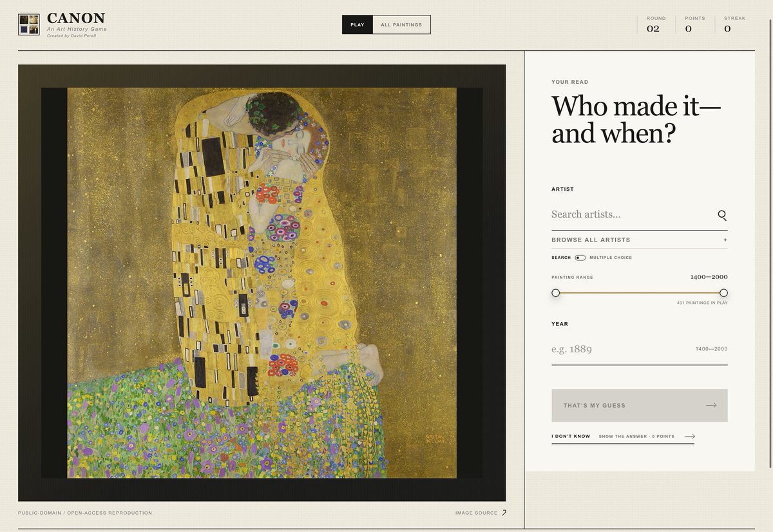This screenshot has height=532, width=773.
Task: Focus the Year input field
Action: (640, 349)
